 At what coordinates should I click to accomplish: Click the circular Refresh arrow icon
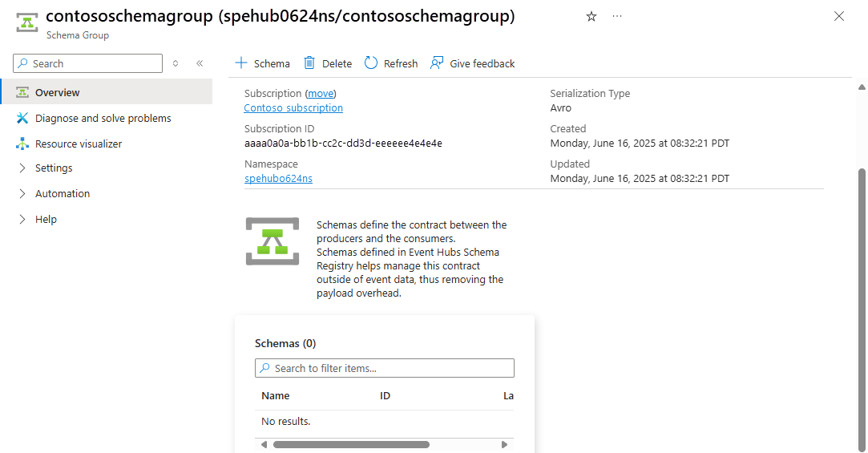(371, 63)
